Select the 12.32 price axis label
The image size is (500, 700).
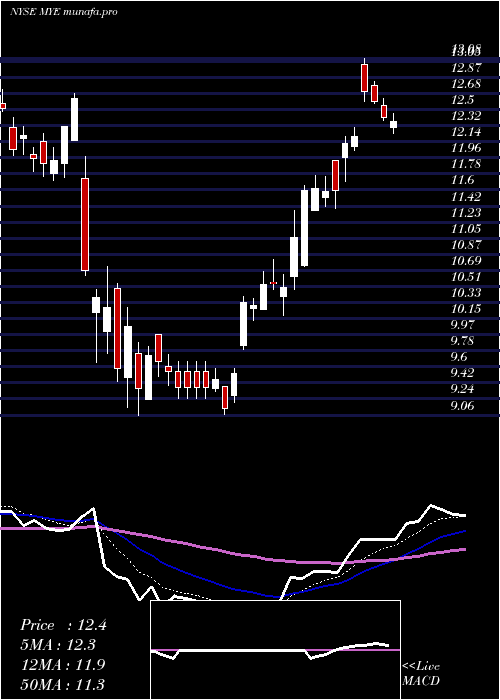coord(466,116)
